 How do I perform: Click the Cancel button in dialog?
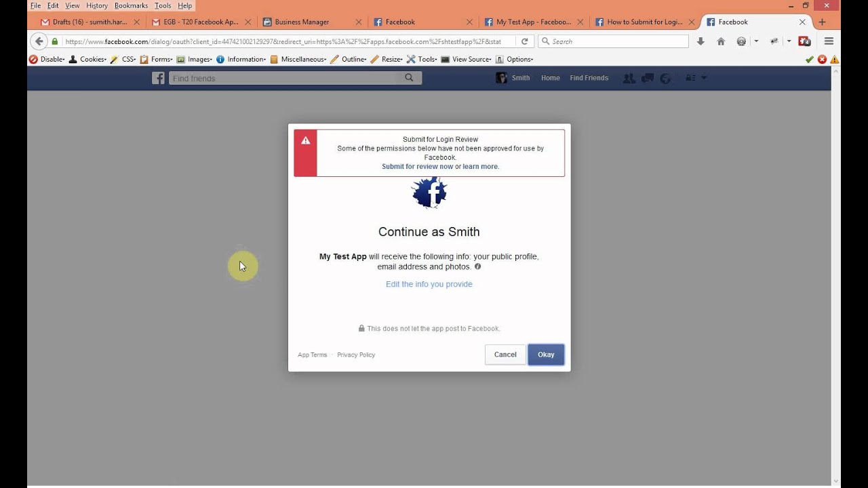pyautogui.click(x=505, y=354)
